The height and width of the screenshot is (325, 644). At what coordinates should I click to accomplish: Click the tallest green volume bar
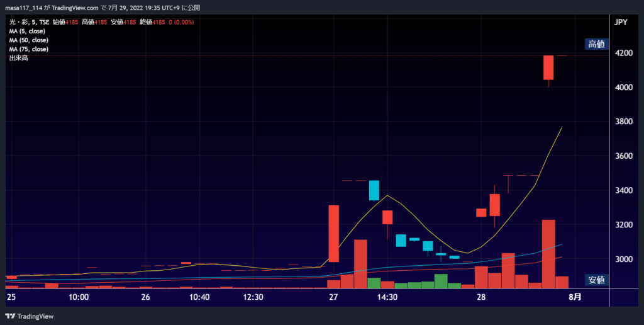click(441, 281)
